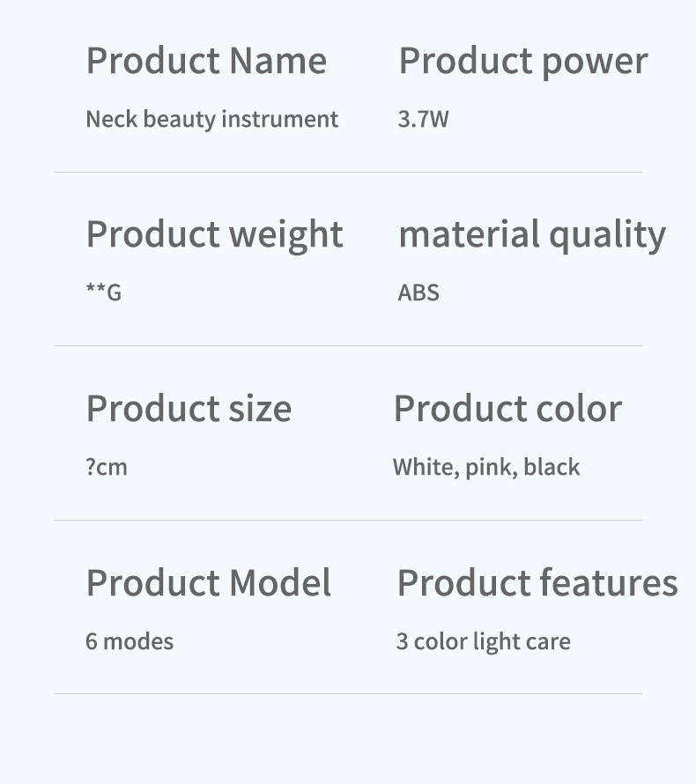The height and width of the screenshot is (784, 696).
Task: Click the "Product weight" heading
Action: click(x=214, y=235)
